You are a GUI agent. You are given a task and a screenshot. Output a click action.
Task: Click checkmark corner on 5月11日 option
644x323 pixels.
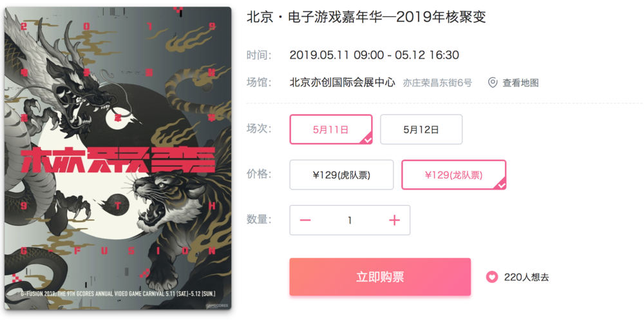tap(367, 139)
